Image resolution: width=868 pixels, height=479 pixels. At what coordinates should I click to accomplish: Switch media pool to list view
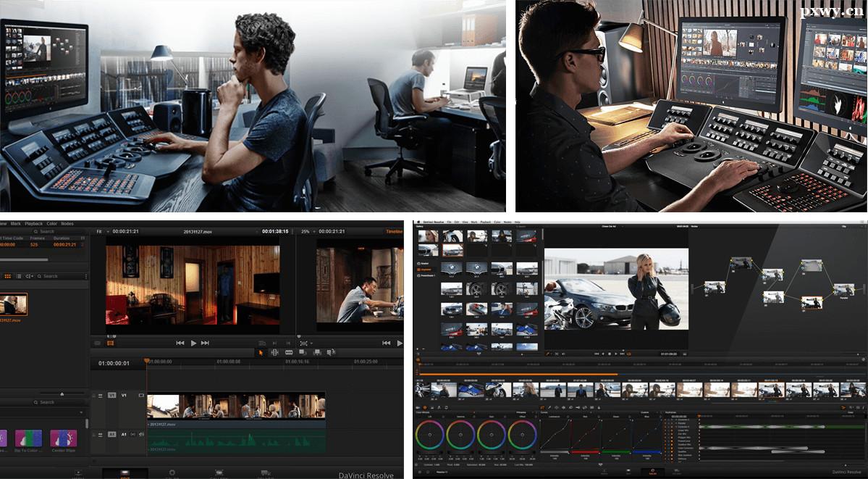[x=19, y=276]
